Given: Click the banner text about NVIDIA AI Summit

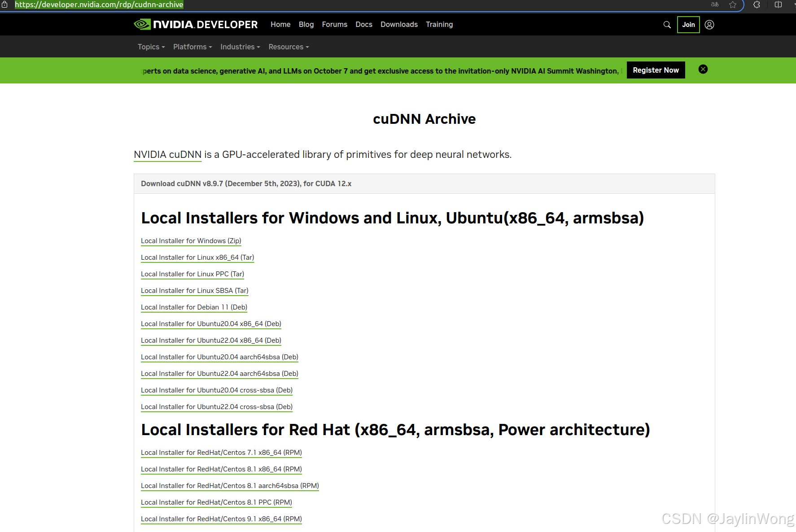Looking at the screenshot, I should click(x=381, y=71).
